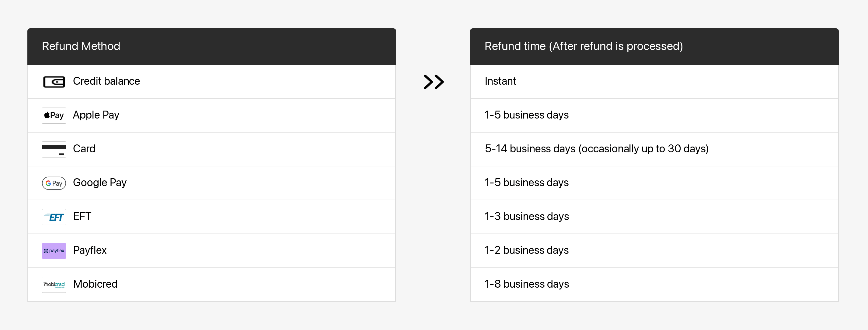Select the Apple Pay method label

point(96,115)
